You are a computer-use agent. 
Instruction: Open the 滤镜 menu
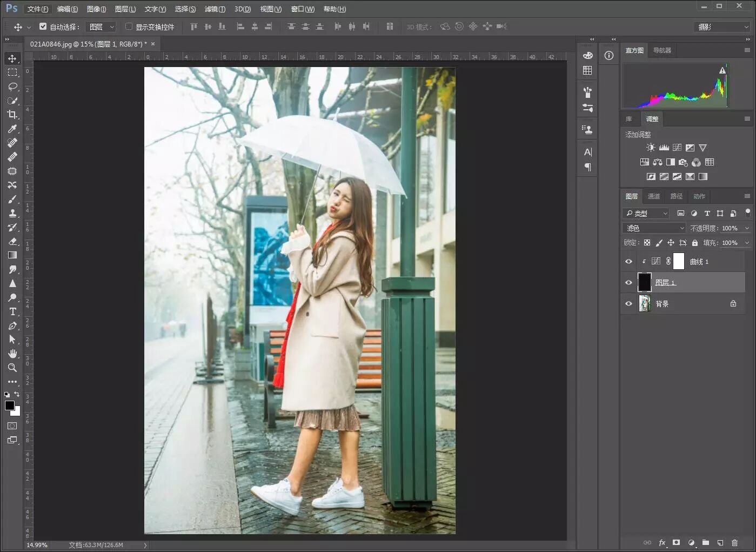[x=215, y=9]
